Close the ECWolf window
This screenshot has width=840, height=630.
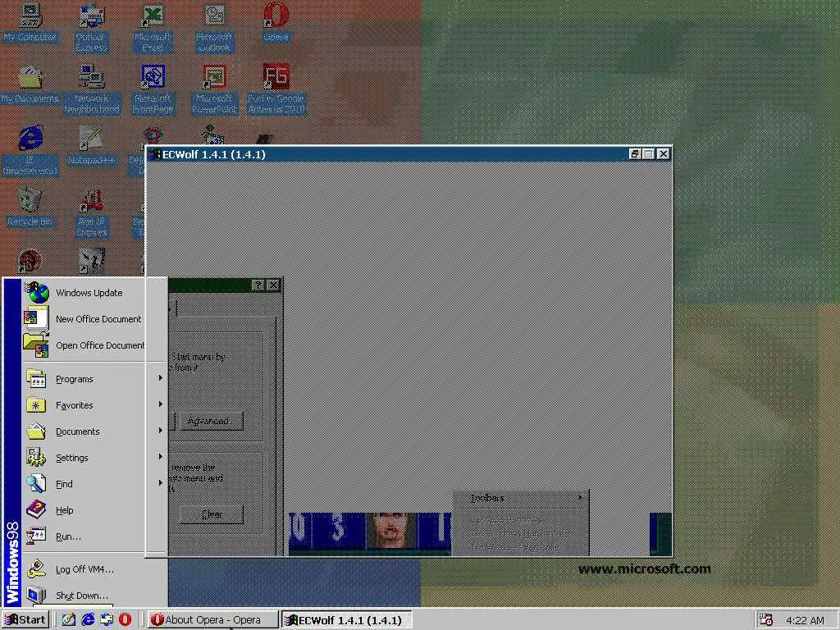tap(663, 154)
